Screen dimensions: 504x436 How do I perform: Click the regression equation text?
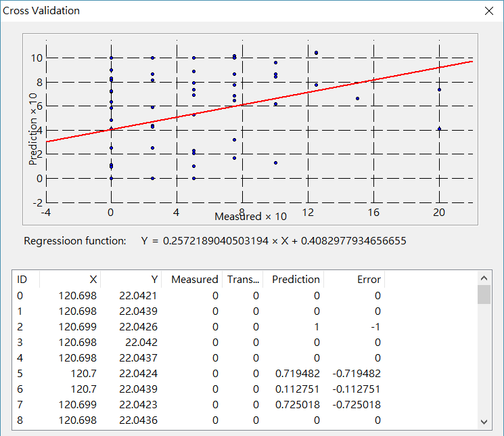click(x=273, y=241)
